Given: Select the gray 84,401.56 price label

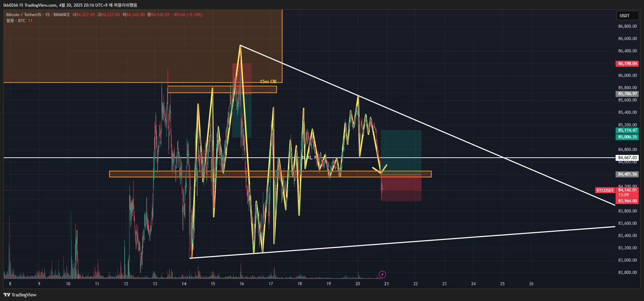Looking at the screenshot, I should point(627,174).
